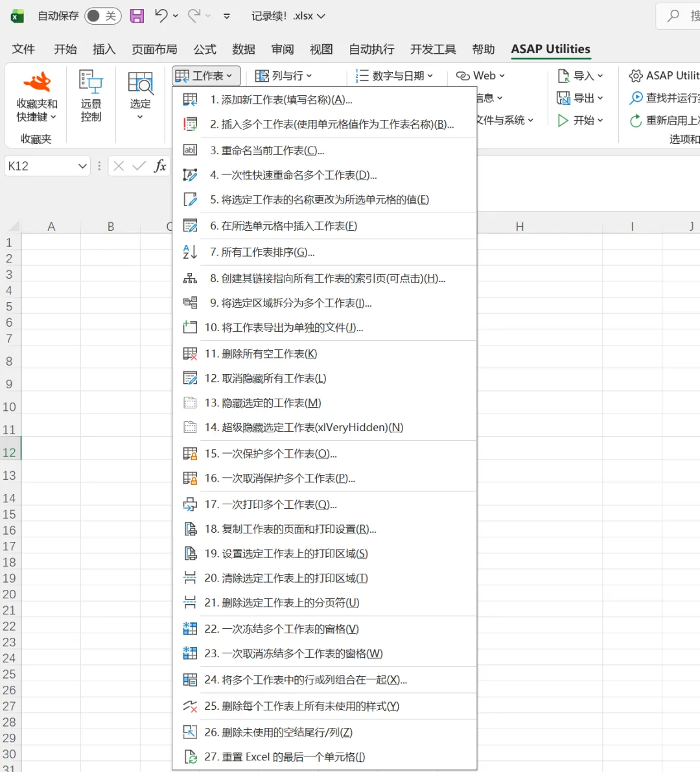Viewport: 700px width, 772px height.
Task: Click 重新启用上次 button
Action: click(664, 120)
